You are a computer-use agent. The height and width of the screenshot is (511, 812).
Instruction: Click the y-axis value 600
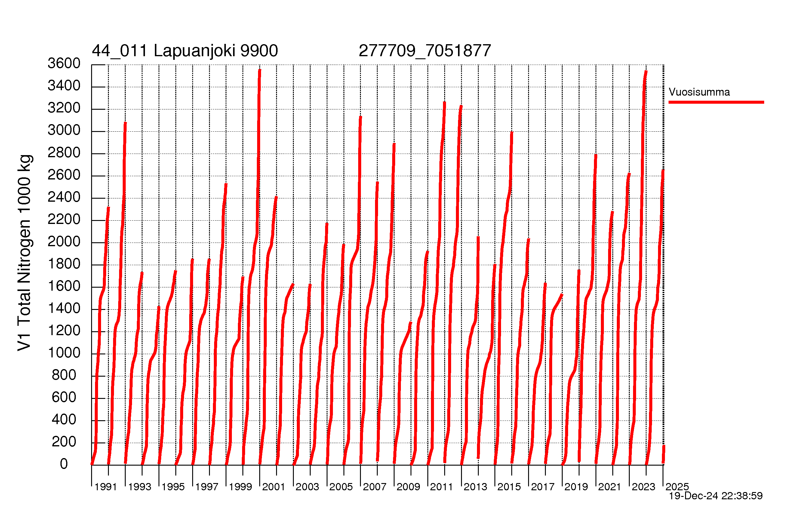pos(64,397)
